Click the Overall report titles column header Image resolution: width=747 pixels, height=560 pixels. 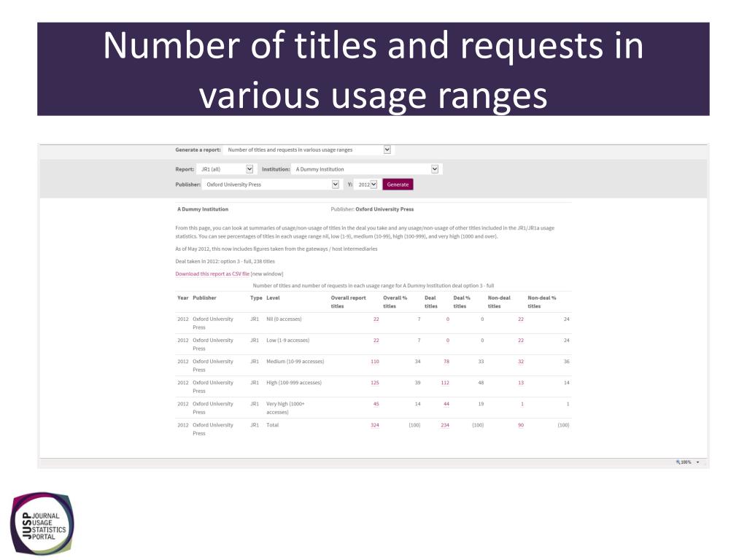point(348,302)
